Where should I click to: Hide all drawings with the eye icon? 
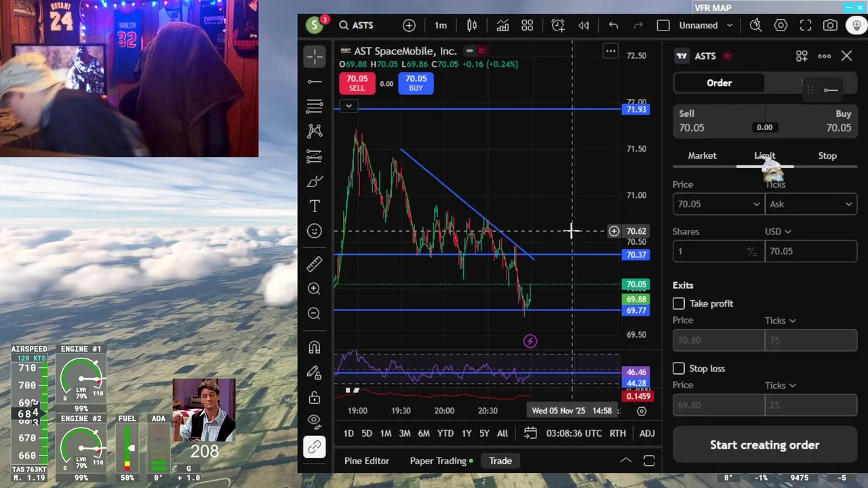click(x=314, y=421)
